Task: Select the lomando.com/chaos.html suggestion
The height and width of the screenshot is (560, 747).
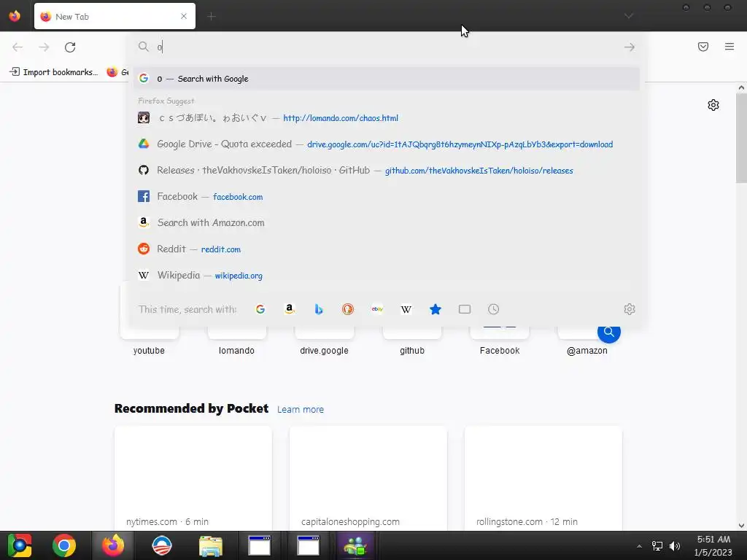Action: point(387,117)
